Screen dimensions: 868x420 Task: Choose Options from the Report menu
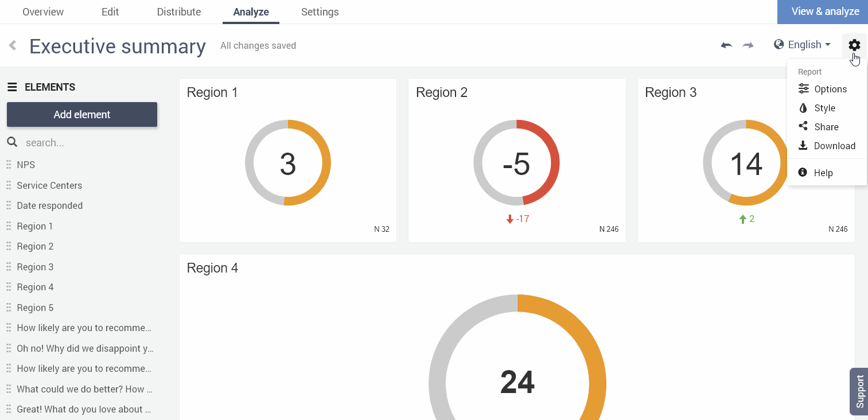[x=827, y=89]
